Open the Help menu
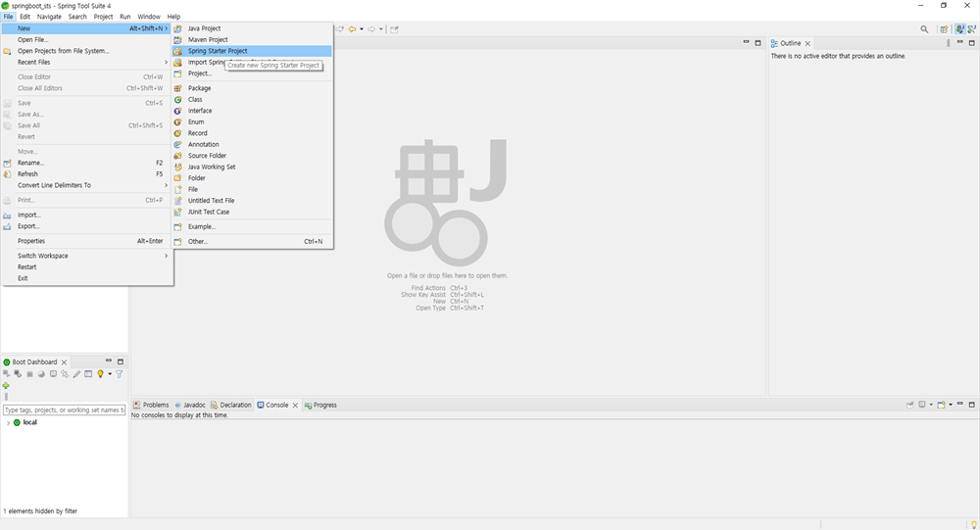Image resolution: width=980 pixels, height=530 pixels. (x=173, y=17)
